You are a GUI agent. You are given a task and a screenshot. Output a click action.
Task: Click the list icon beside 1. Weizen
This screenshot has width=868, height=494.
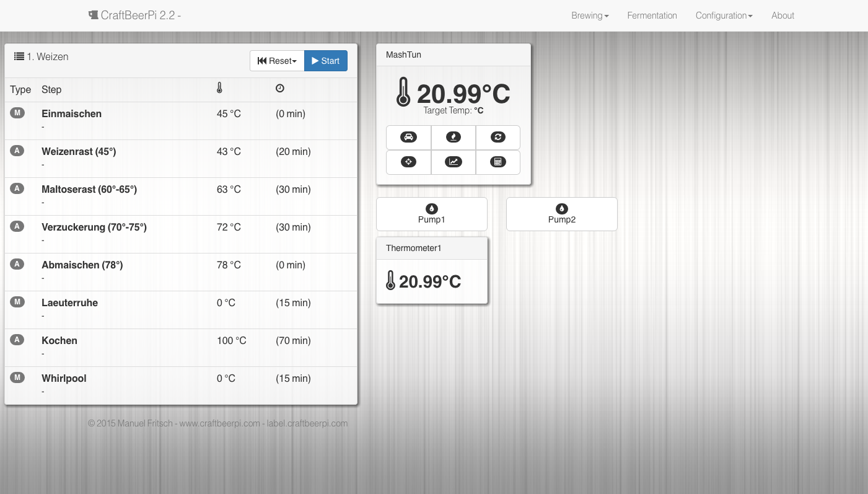(x=19, y=56)
